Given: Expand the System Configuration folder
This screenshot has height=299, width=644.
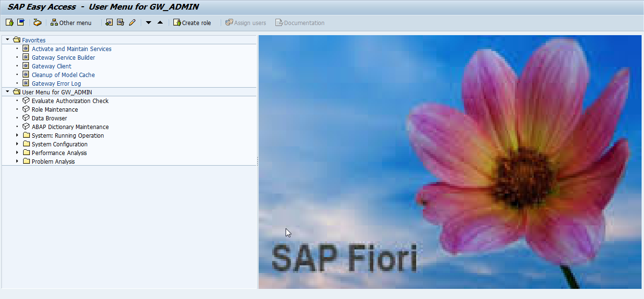Looking at the screenshot, I should click(x=17, y=144).
